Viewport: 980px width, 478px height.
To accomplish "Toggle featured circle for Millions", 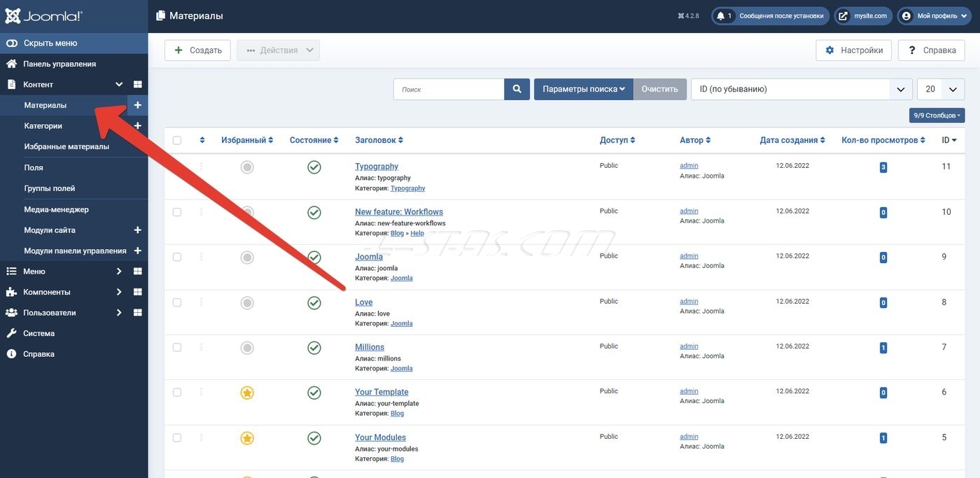I will (247, 348).
